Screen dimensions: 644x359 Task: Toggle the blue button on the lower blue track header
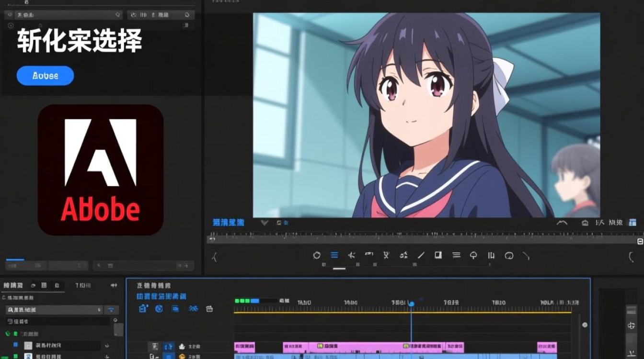pyautogui.click(x=169, y=356)
